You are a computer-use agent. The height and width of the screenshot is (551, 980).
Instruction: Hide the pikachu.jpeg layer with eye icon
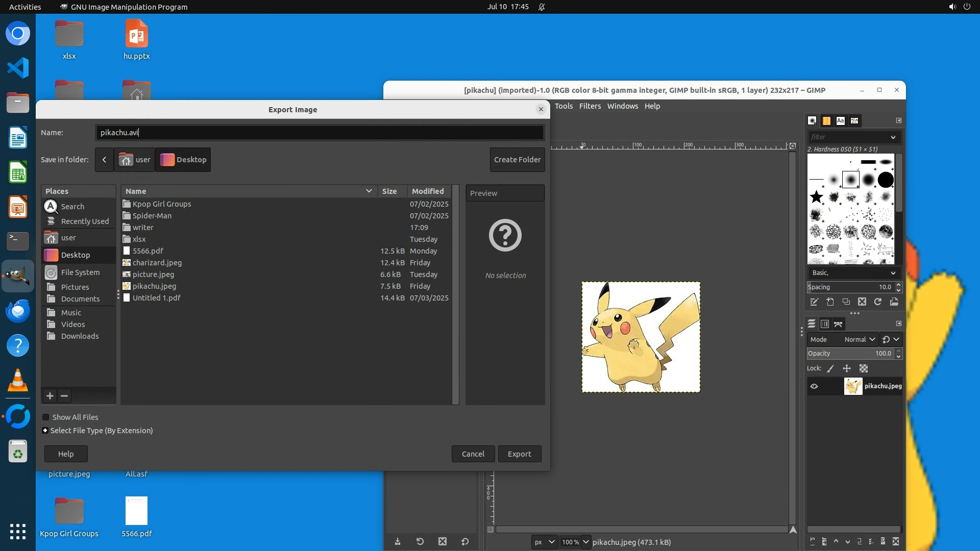[814, 386]
